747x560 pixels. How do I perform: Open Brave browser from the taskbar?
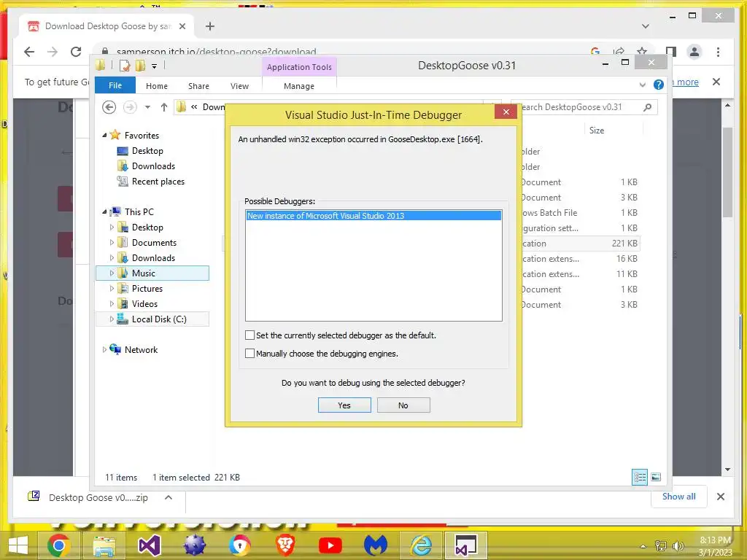tap(285, 545)
